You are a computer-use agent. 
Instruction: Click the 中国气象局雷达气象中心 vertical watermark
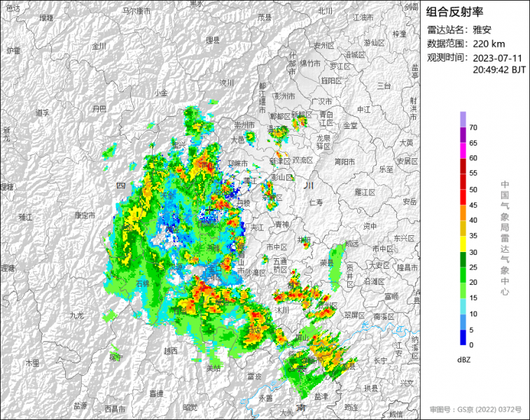(504, 238)
